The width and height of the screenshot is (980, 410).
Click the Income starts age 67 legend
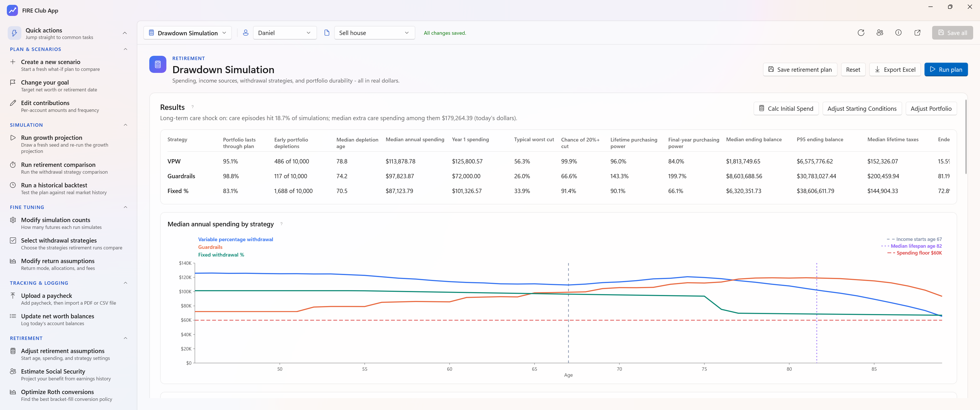click(914, 239)
